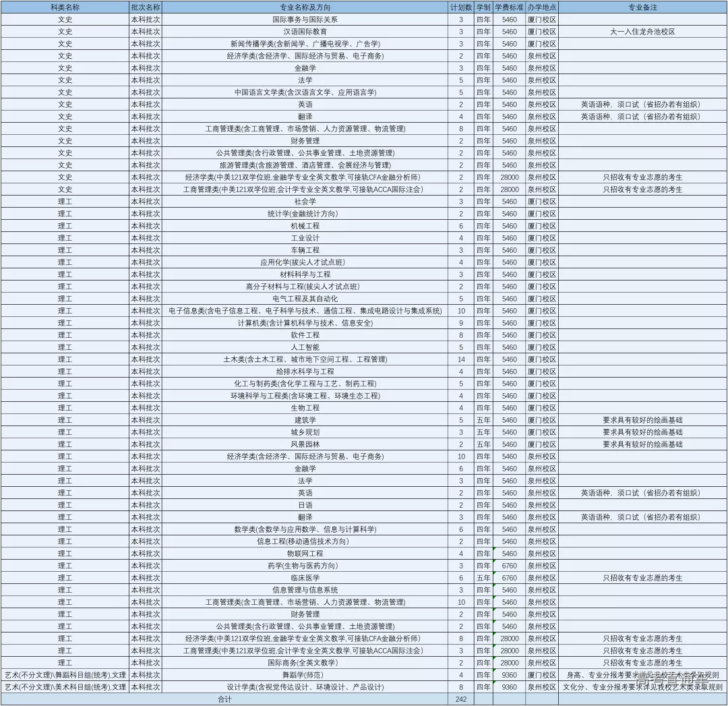
Task: Select the 计划数 column header
Action: point(461,7)
